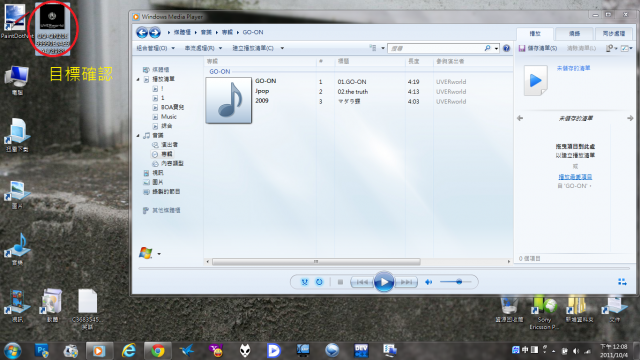Viewport: 640px width, 360px height.
Task: Click the GO-ON album art thumbnail
Action: (229, 100)
